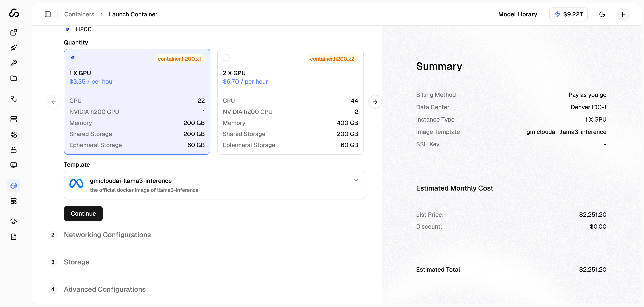644x307 pixels.
Task: Toggle the sidebar panel icon
Action: (47, 14)
